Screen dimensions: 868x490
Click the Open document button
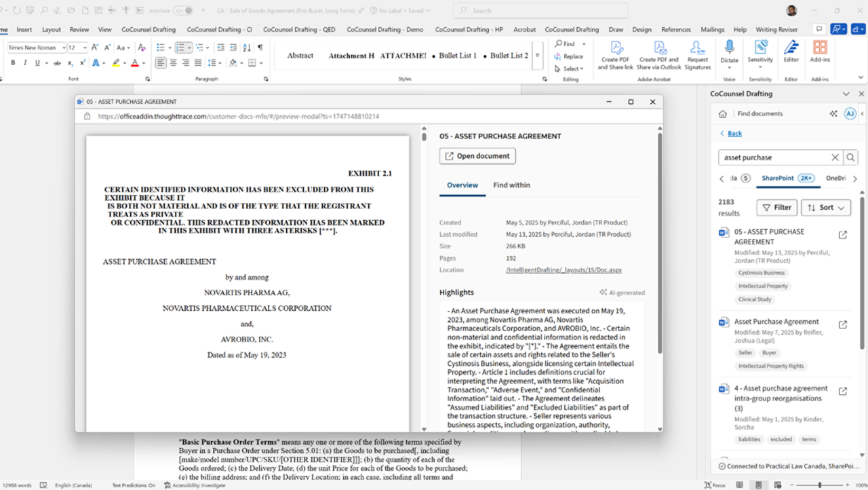(477, 156)
